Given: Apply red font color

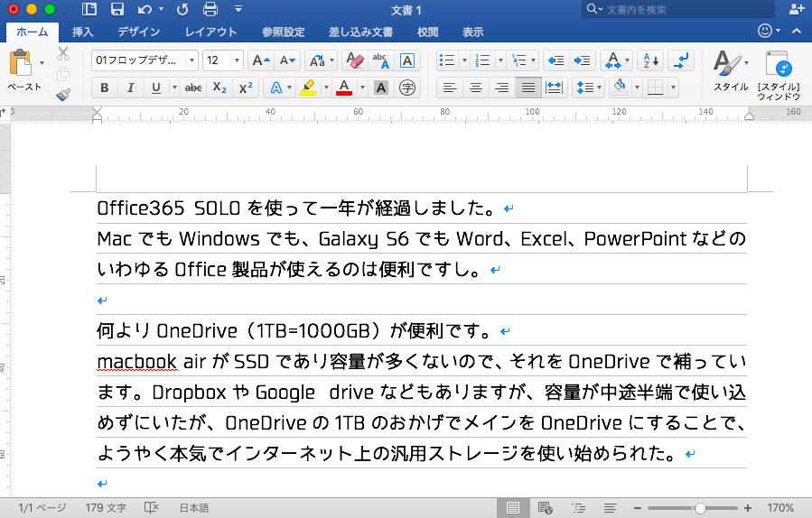Looking at the screenshot, I should [344, 88].
